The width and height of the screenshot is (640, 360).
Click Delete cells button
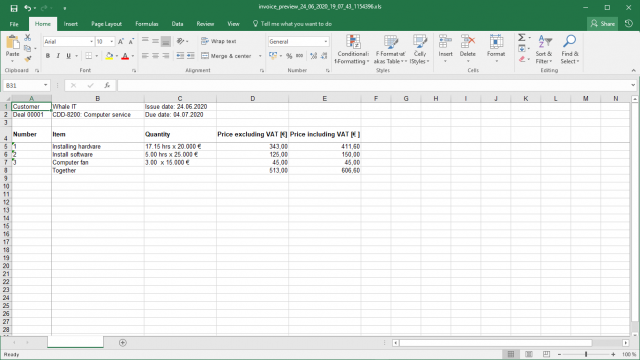pos(468,49)
